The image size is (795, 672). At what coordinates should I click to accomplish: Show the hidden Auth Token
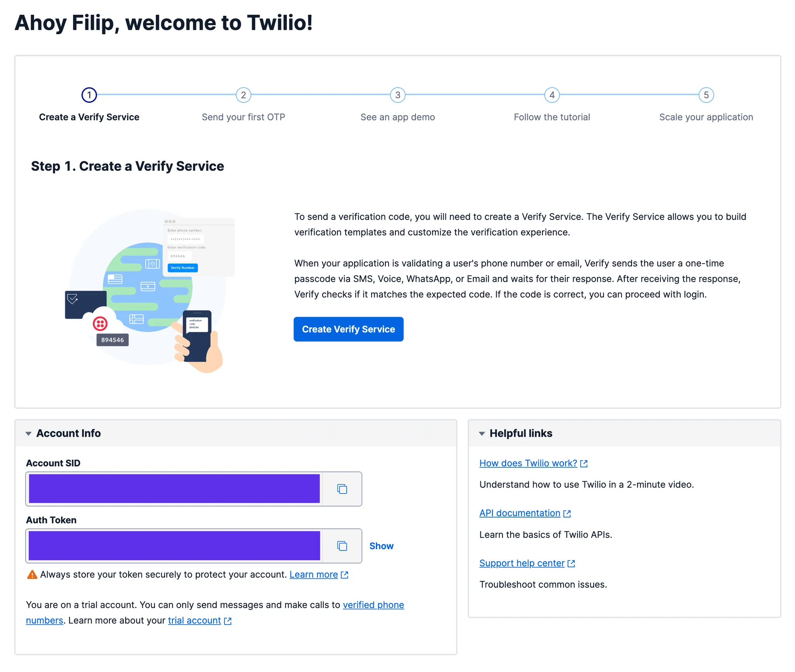pyautogui.click(x=381, y=546)
